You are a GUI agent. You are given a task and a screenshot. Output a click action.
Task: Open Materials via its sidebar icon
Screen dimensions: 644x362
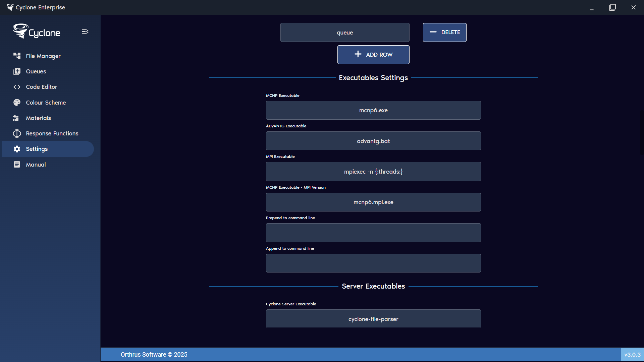17,118
